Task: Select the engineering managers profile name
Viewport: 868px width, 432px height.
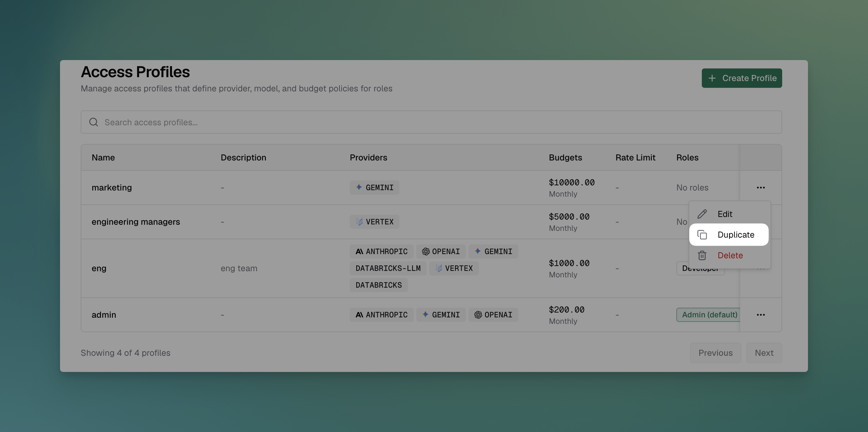Action: pos(136,221)
